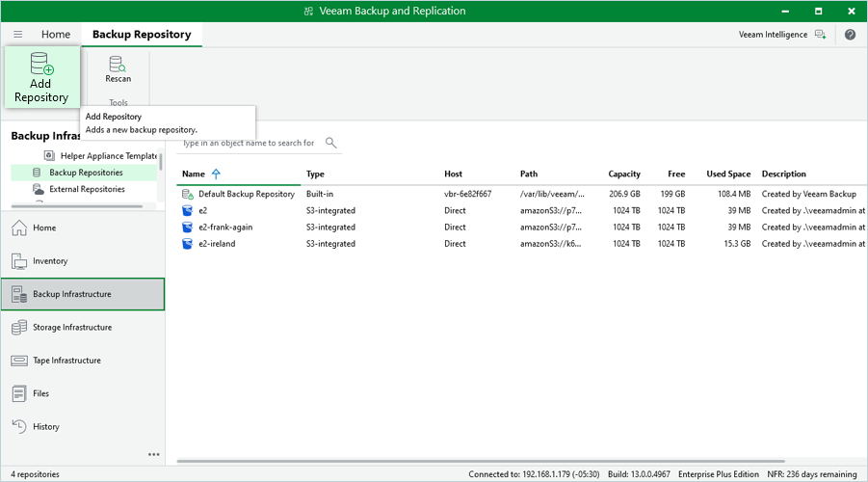Sort list by Name column header
This screenshot has width=868, height=482.
click(x=194, y=174)
